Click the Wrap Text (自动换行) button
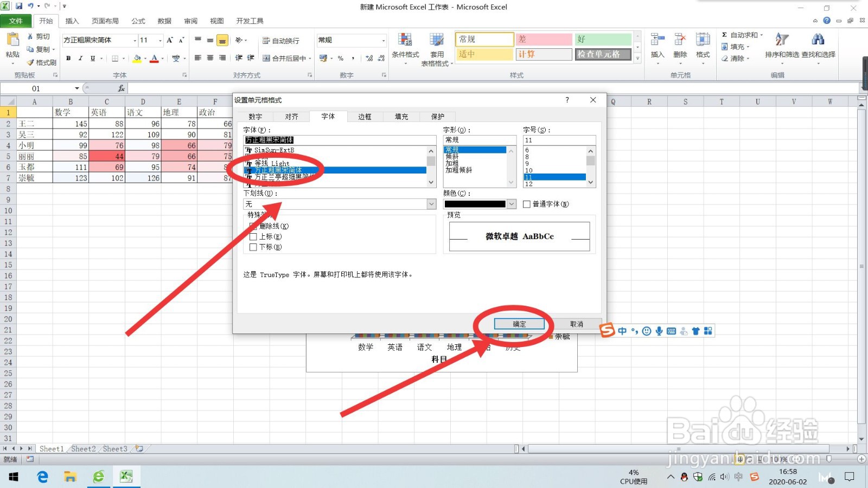 [280, 41]
